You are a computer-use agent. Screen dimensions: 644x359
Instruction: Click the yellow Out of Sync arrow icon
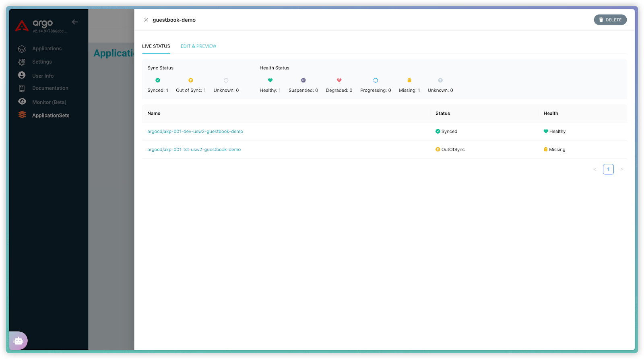pyautogui.click(x=191, y=80)
